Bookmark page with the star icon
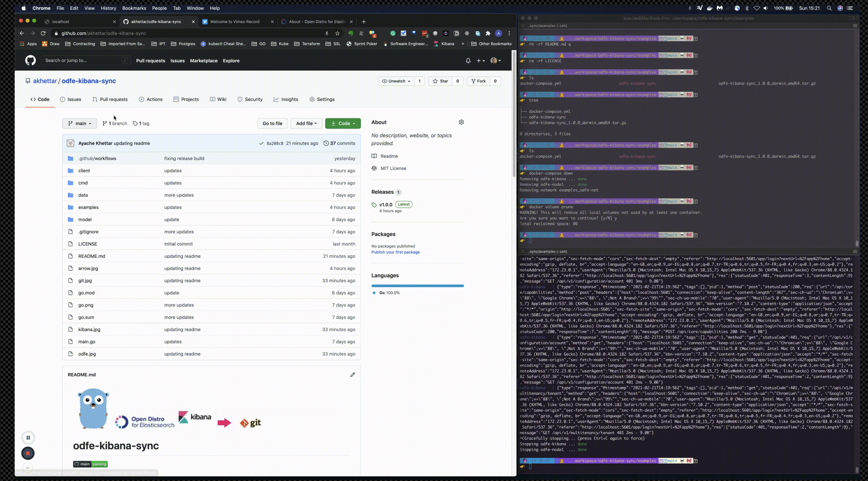The height and width of the screenshot is (481, 868). point(337,33)
